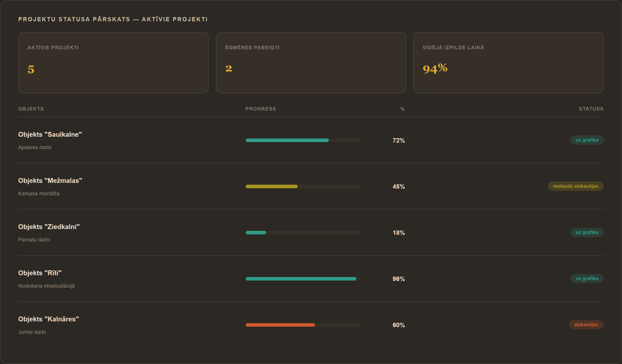Click the Rīti progress bar
Screen dimensions: 622x364
tap(303, 279)
